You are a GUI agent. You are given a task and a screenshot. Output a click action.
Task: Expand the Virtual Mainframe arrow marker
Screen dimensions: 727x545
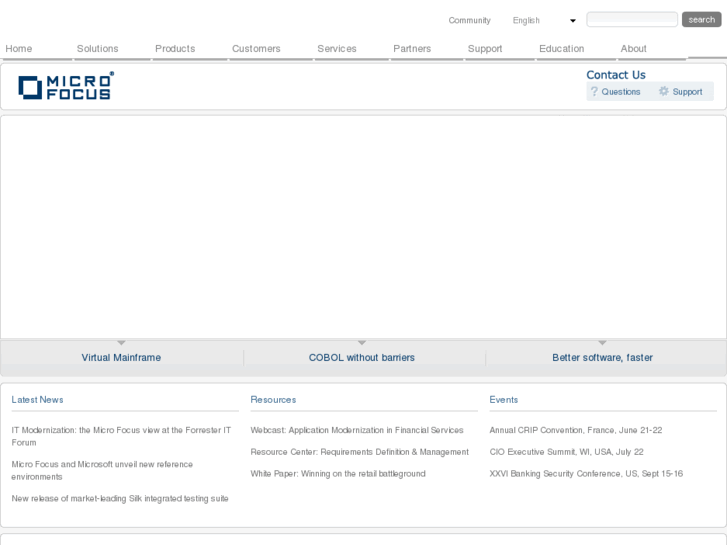click(x=121, y=343)
